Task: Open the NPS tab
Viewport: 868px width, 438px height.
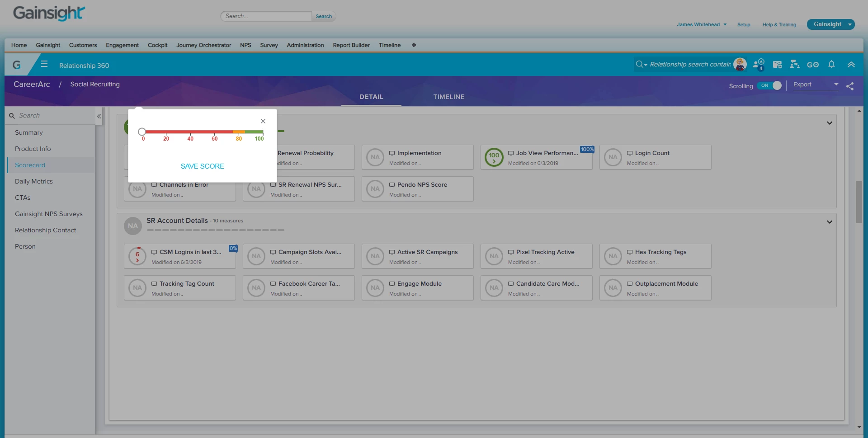Action: [x=245, y=45]
